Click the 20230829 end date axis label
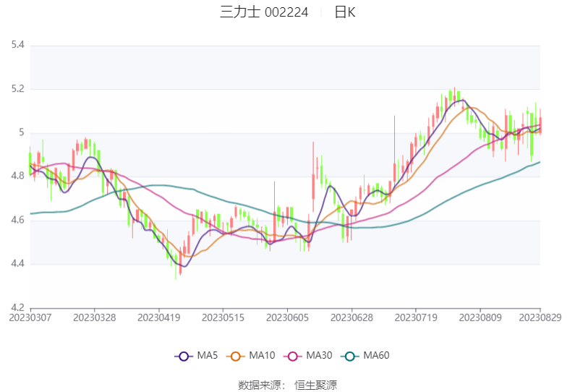The width and height of the screenshot is (575, 392). [x=540, y=318]
